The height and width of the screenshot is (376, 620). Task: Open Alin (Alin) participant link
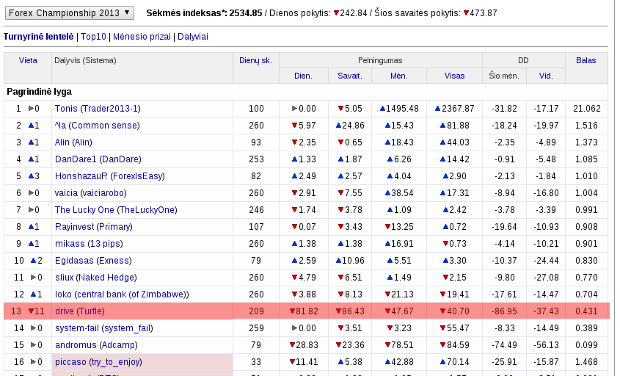click(73, 142)
